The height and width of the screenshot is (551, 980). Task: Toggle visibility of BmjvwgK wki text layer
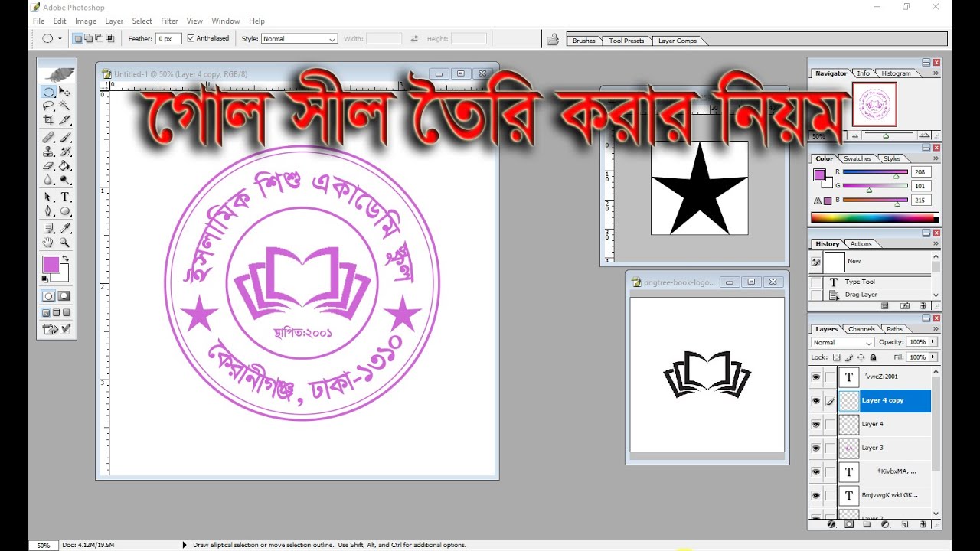(815, 495)
